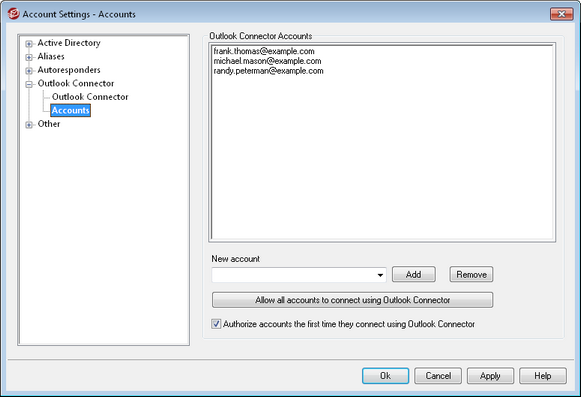Viewport: 581px width, 397px height.
Task: Toggle Authorize accounts on first connect checkbox
Action: pos(216,324)
